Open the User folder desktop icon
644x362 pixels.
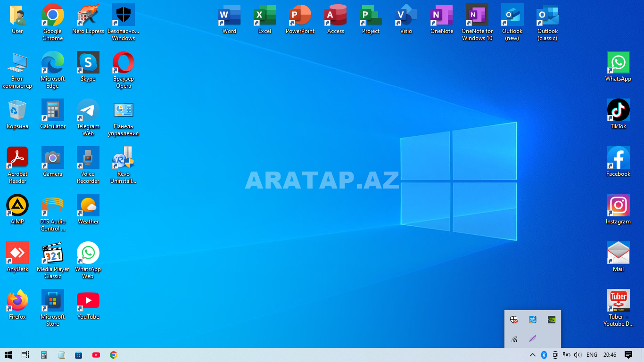click(x=17, y=19)
